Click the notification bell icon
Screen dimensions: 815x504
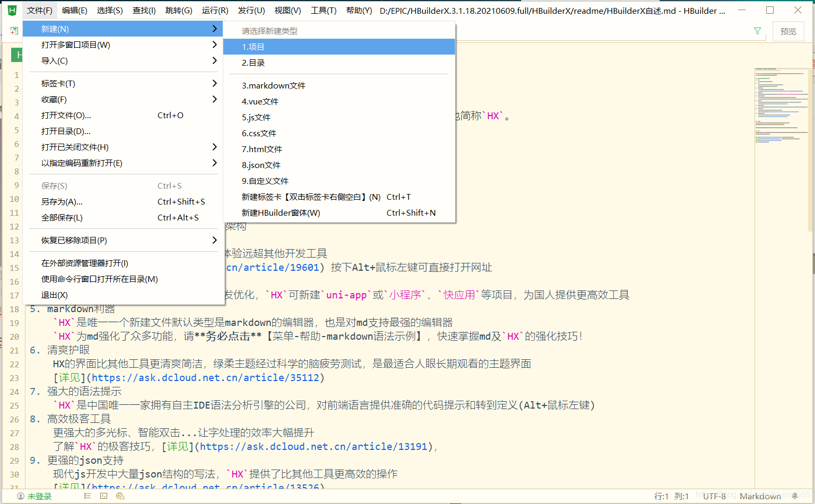point(795,496)
